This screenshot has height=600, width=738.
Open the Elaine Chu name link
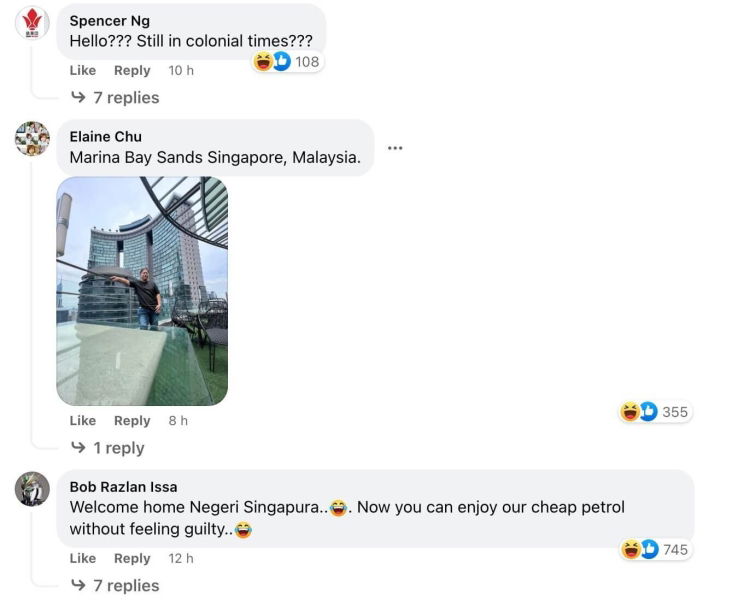pyautogui.click(x=105, y=136)
